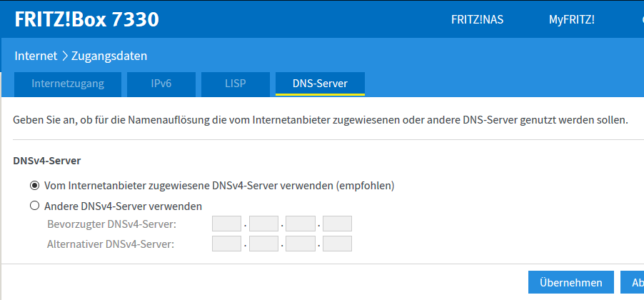Viewport: 644px width, 300px height.
Task: Open FRITZ!NAS from the header
Action: [x=477, y=20]
